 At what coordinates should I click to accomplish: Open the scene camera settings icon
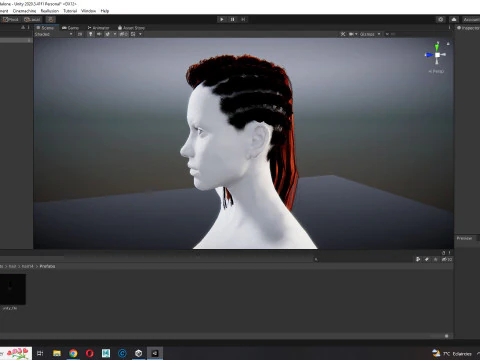(x=351, y=34)
